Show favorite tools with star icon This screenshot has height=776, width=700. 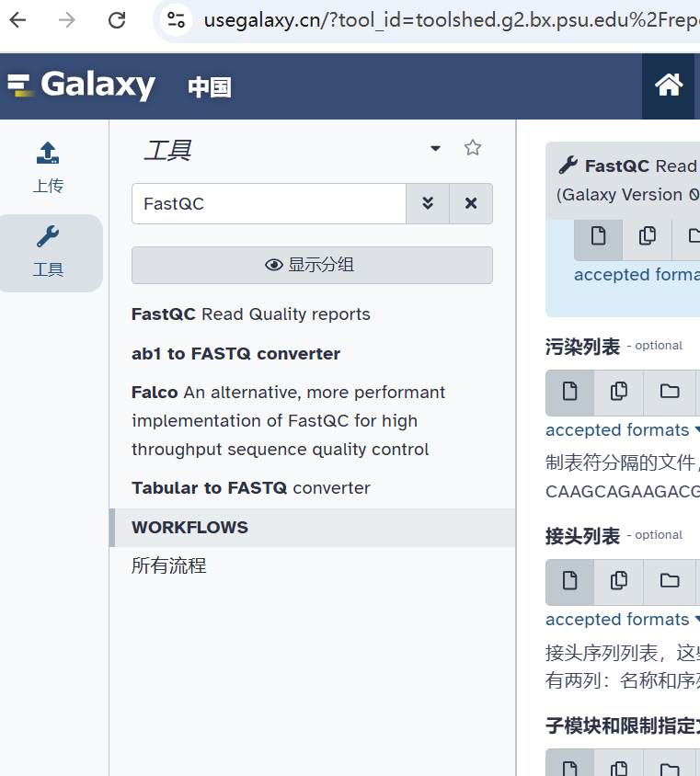coord(472,147)
